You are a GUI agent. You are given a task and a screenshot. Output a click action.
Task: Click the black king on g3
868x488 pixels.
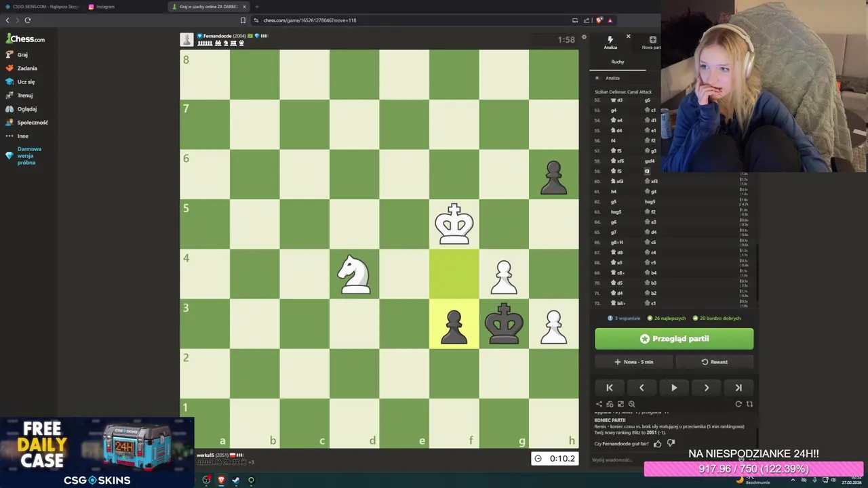coord(504,324)
